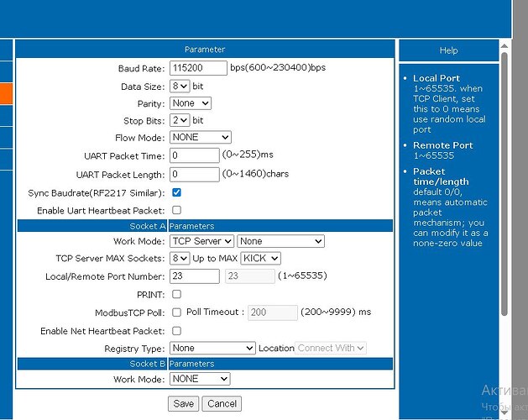Open the Flow Mode dropdown
The image size is (528, 420).
pos(200,137)
